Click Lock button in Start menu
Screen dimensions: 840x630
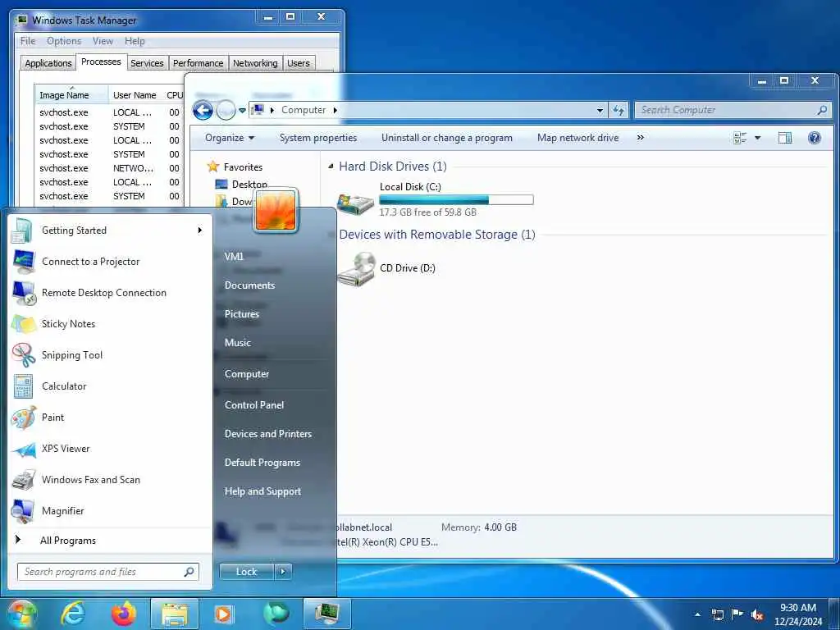click(247, 572)
